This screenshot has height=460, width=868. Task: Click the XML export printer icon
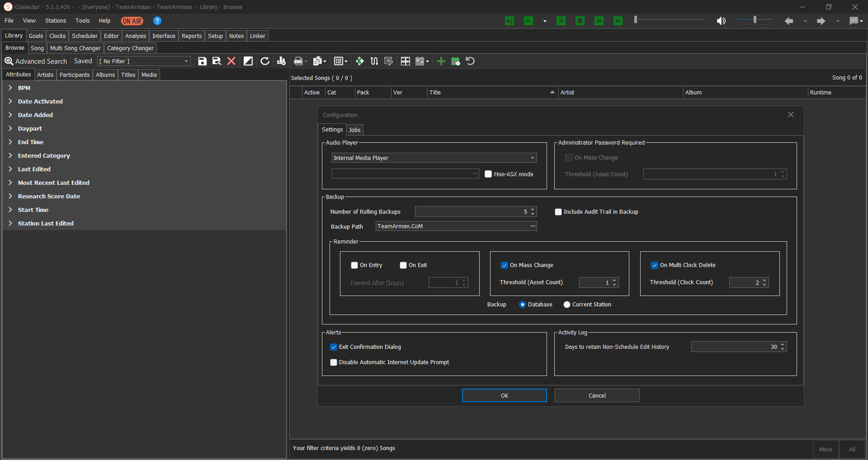(298, 61)
